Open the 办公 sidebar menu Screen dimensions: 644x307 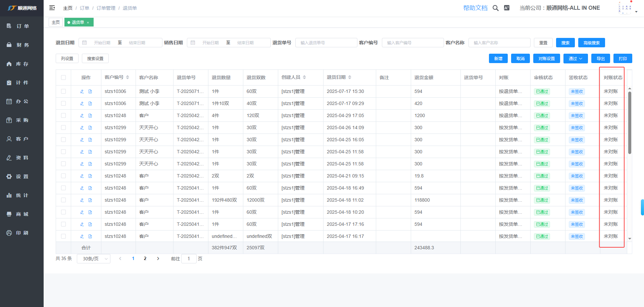click(22, 101)
